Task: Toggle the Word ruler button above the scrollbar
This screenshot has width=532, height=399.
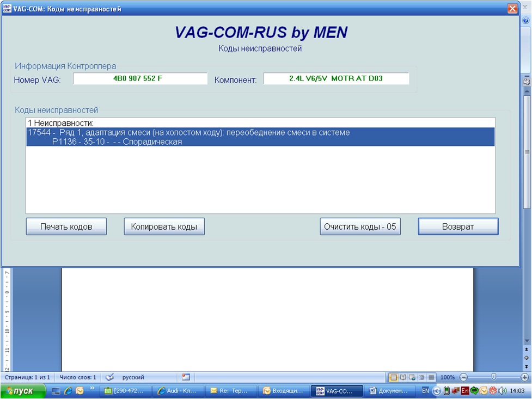Action: coord(527,82)
